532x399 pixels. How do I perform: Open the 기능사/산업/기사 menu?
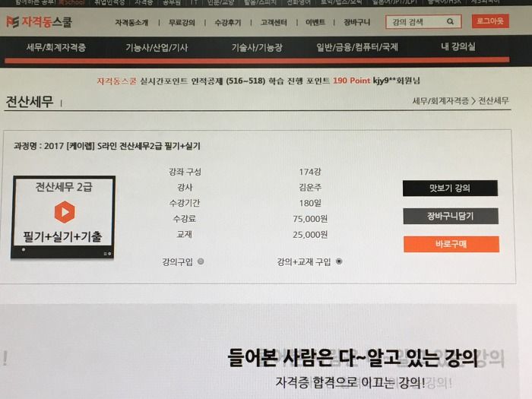pyautogui.click(x=157, y=47)
